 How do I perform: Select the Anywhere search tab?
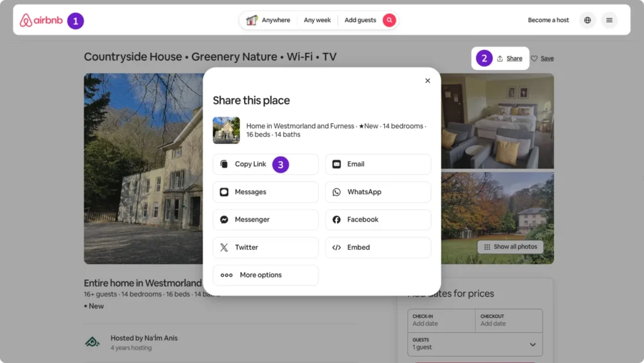point(275,20)
